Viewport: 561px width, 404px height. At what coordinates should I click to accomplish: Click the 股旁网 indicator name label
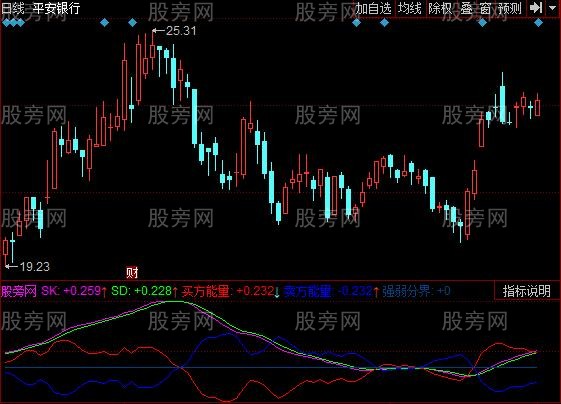19,291
